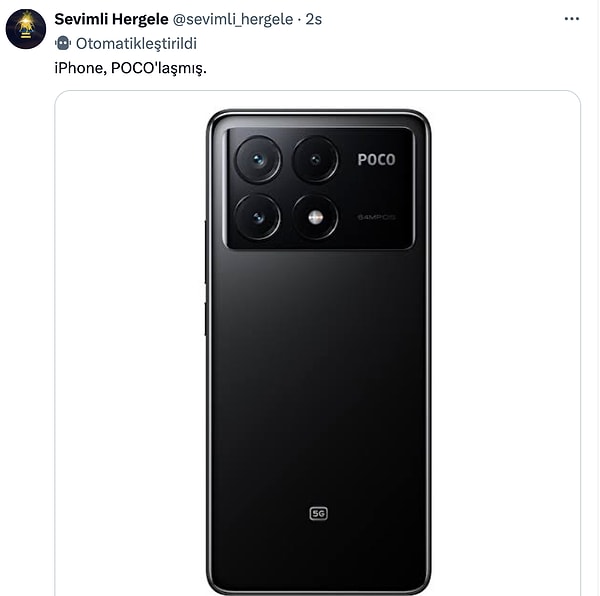Open the tweet's three-dot more menu

click(571, 19)
